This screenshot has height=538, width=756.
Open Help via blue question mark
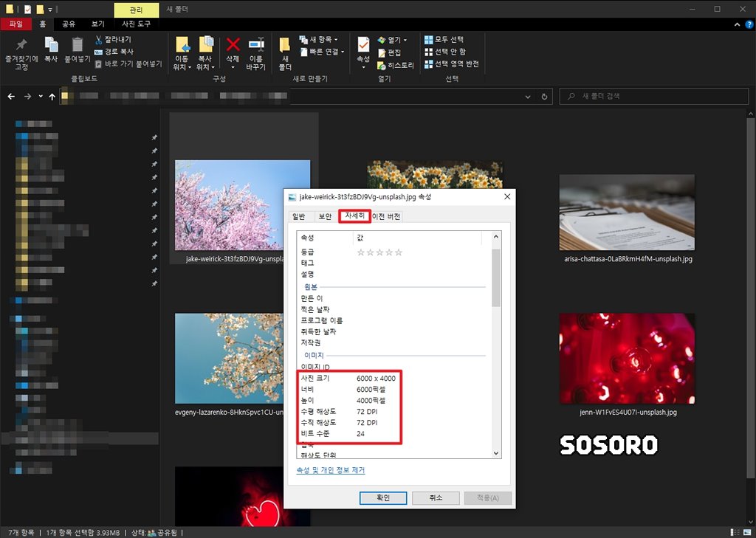click(x=749, y=24)
